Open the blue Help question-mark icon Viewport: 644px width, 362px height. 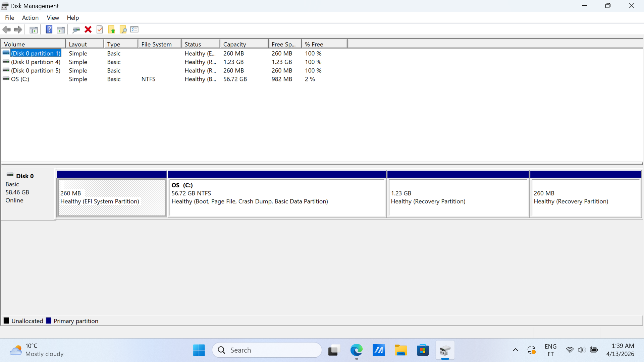coord(49,29)
